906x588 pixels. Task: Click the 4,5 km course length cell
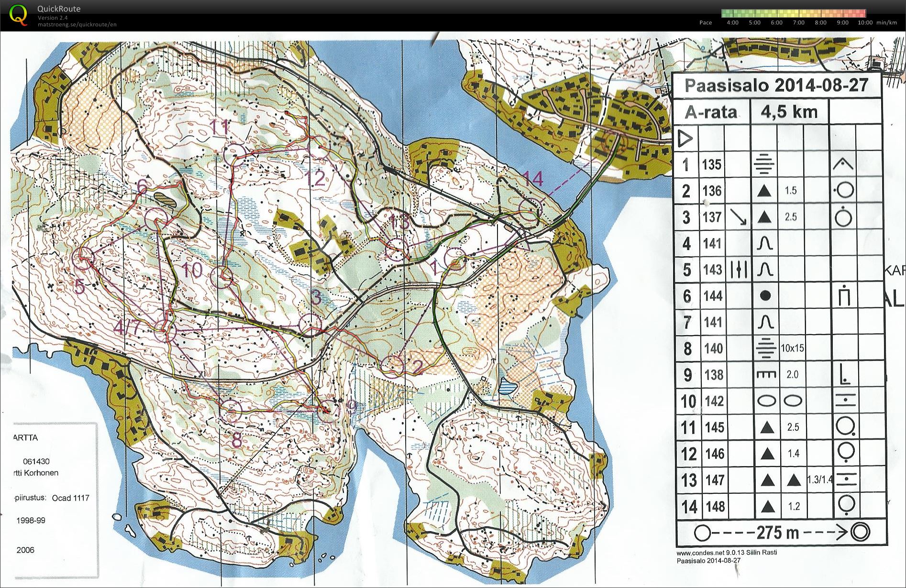point(789,112)
